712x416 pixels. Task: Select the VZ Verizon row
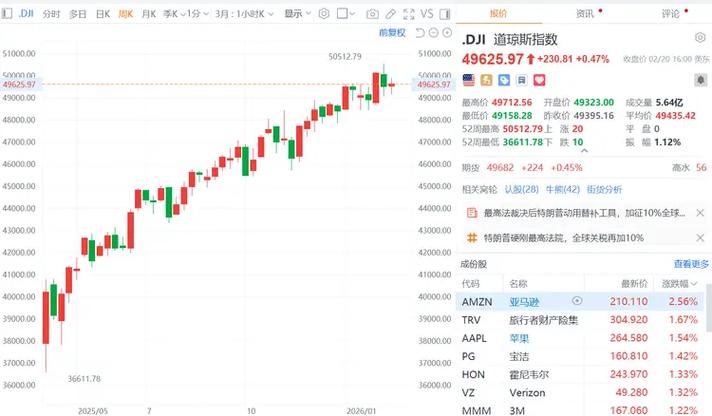point(580,392)
